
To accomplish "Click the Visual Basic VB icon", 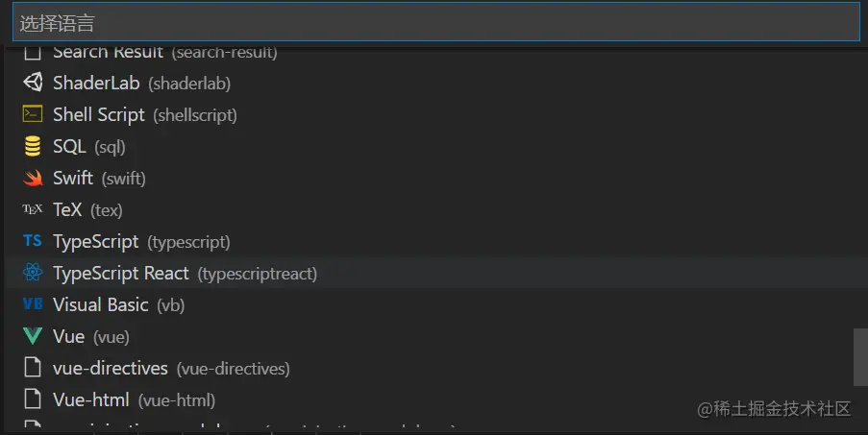I will pyautogui.click(x=33, y=304).
